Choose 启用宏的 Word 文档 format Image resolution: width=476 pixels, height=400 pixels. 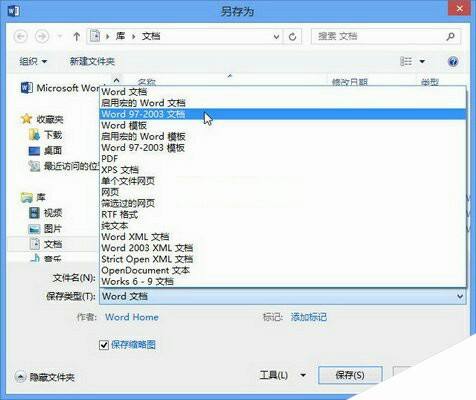pos(283,103)
